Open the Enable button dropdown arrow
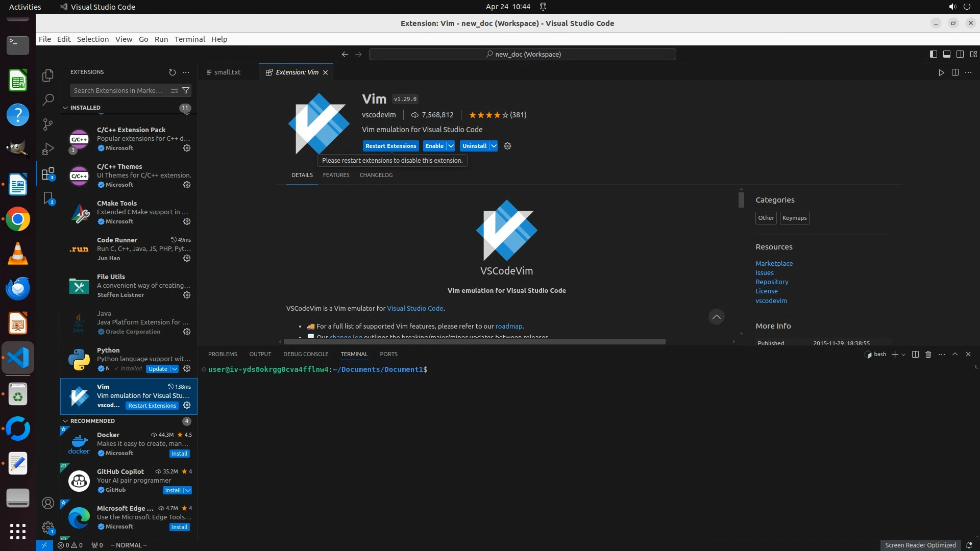980x551 pixels. 451,146
